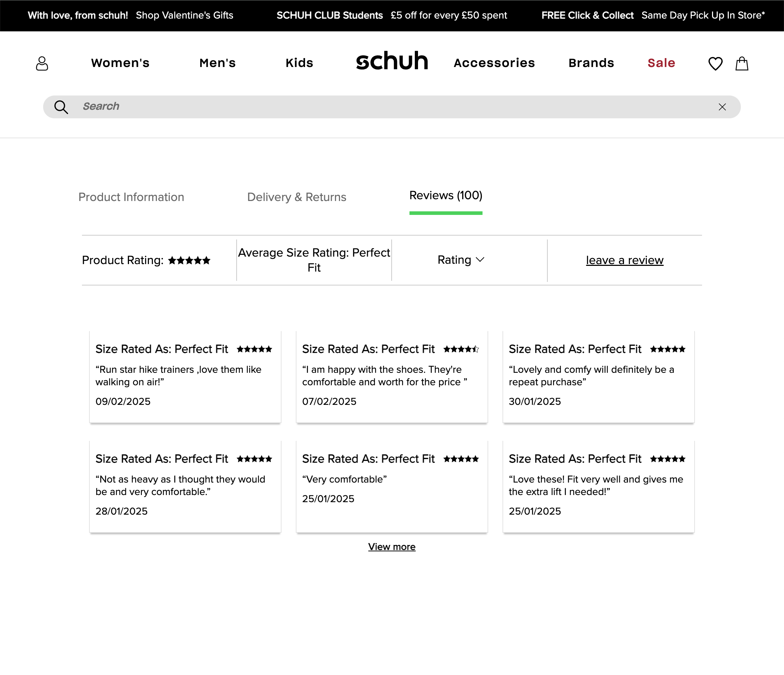Open the wishlist heart icon
784x675 pixels.
[x=715, y=63]
